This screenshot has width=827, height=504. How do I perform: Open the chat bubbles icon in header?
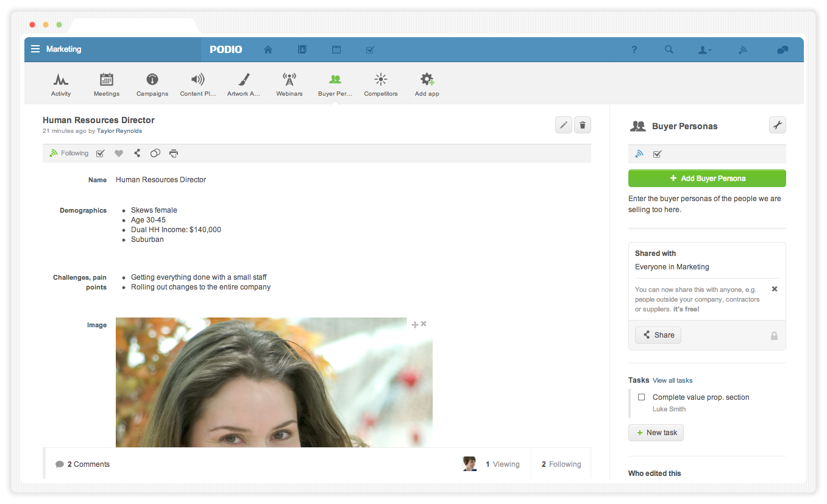click(783, 50)
